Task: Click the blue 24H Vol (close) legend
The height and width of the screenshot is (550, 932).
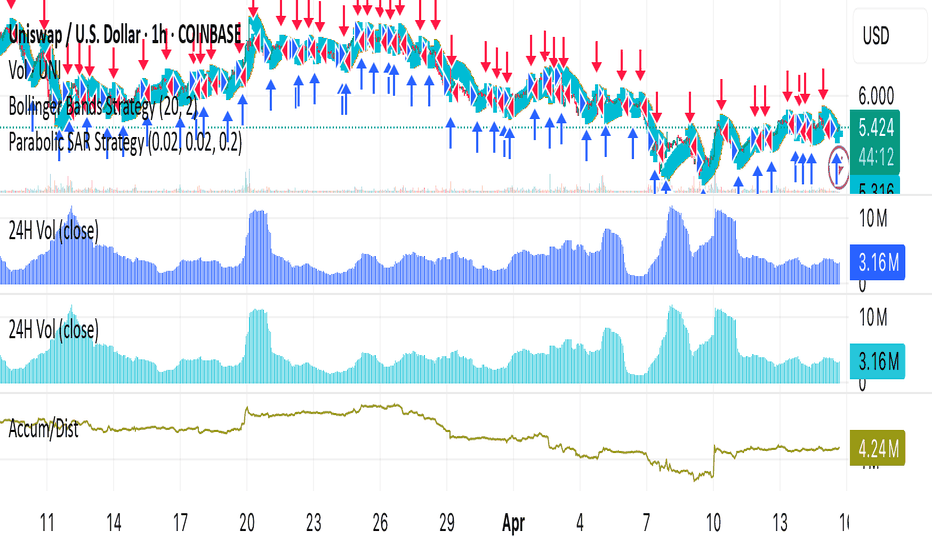Action: pyautogui.click(x=53, y=231)
